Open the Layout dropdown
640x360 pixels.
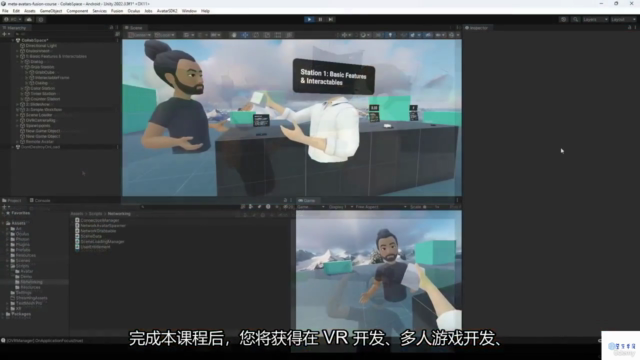(x=623, y=19)
